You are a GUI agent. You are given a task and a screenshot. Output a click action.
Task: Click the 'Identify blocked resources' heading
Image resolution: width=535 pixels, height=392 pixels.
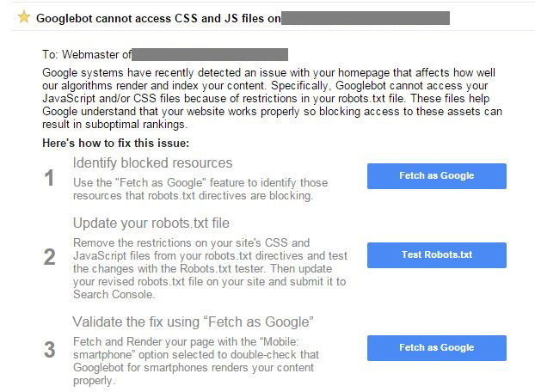pos(152,163)
